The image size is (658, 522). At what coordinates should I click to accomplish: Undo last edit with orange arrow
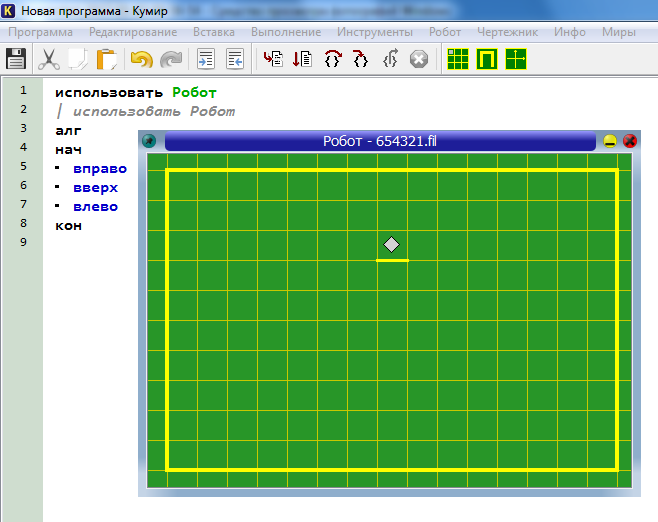tap(141, 59)
